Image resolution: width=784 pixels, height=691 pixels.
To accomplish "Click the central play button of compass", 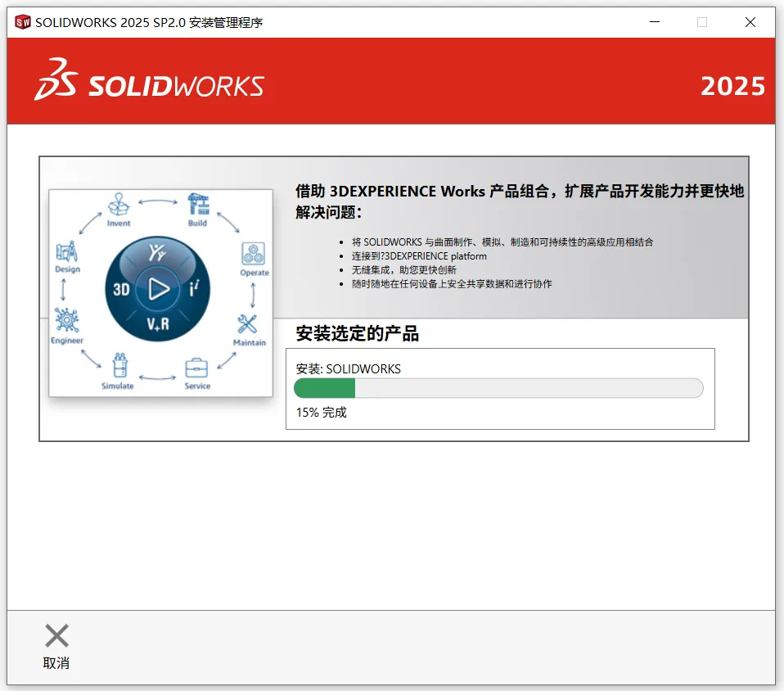I will click(x=158, y=289).
